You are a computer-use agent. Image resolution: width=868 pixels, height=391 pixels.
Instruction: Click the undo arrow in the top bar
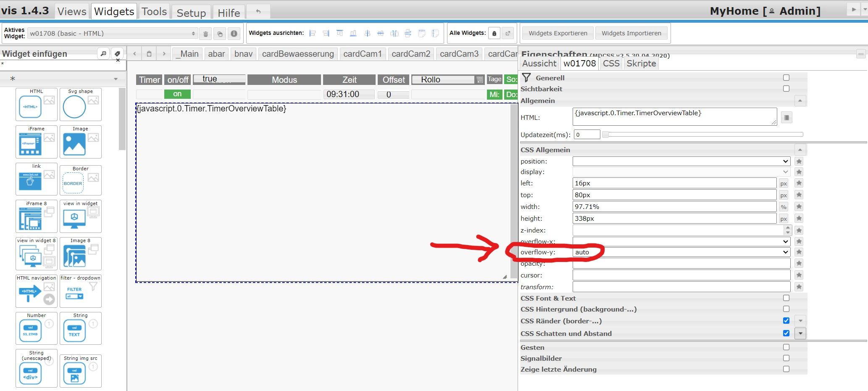click(x=258, y=11)
